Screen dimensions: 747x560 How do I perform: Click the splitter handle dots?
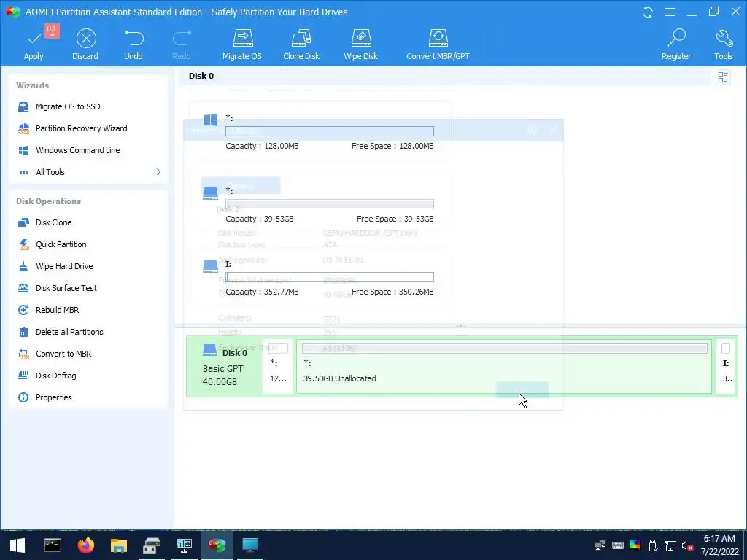click(x=461, y=326)
